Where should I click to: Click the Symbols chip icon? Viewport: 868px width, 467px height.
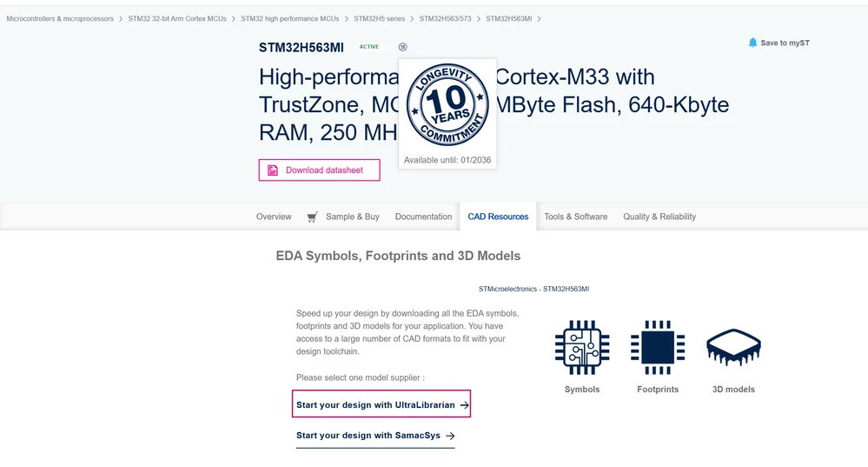coord(582,348)
